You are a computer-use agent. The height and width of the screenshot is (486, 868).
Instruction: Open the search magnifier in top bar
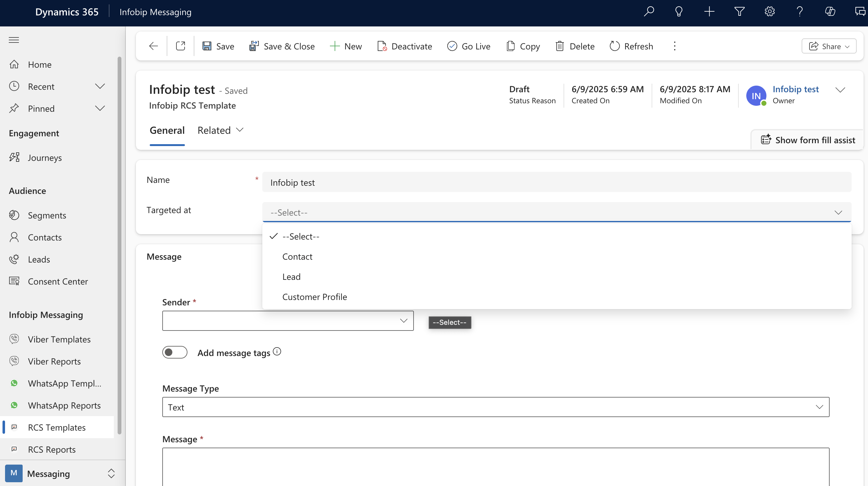click(x=648, y=12)
